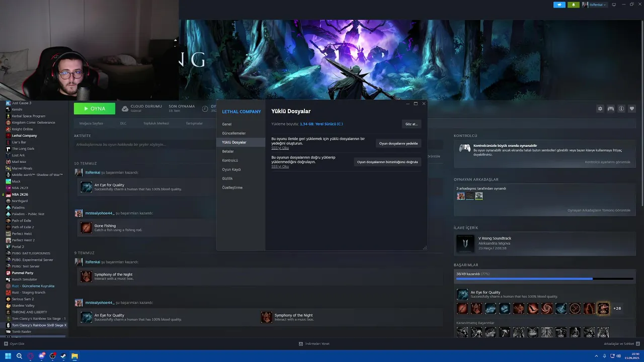Show hidden tray icons chevron

[598, 356]
